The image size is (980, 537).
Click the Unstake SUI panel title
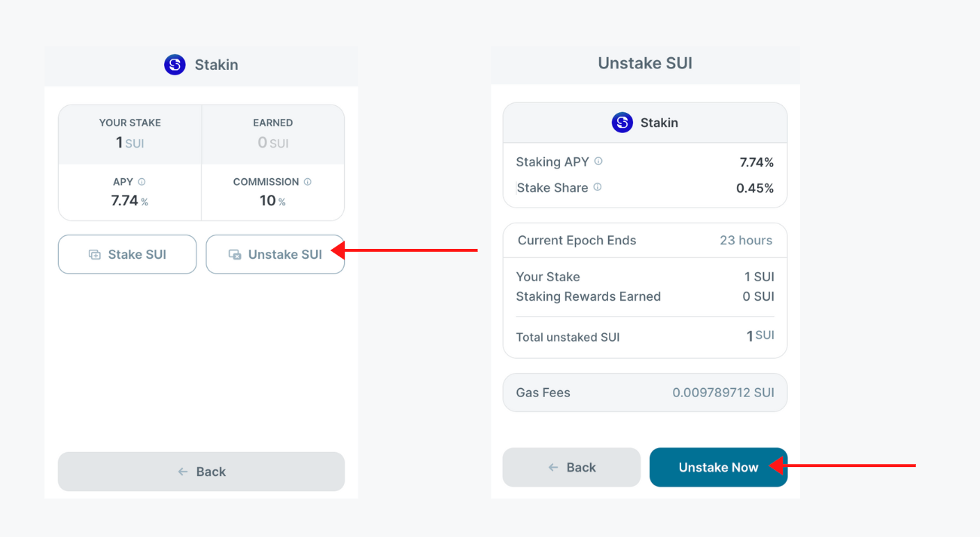click(644, 63)
